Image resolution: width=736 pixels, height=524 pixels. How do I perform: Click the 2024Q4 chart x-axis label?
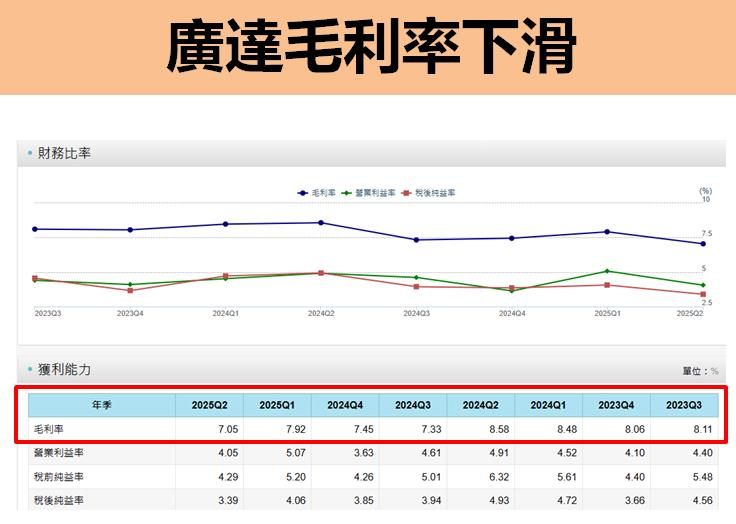pyautogui.click(x=512, y=313)
